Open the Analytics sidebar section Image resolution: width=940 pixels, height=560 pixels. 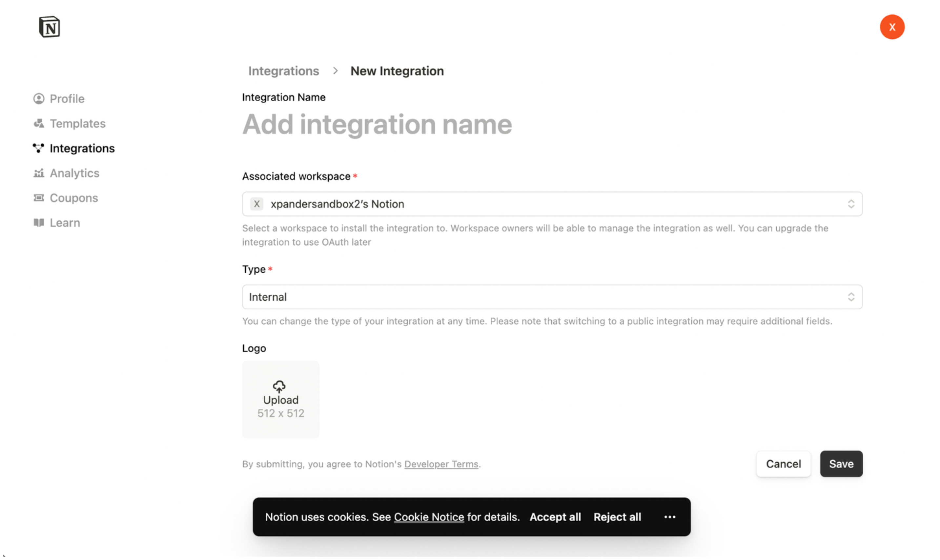(74, 173)
